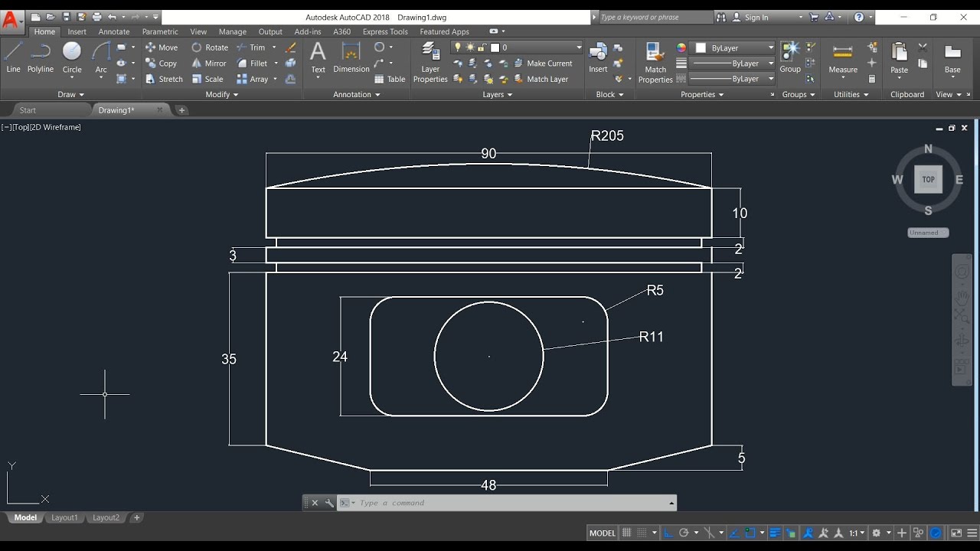Switch to the Insert ribbon tab
Screen dimensions: 980x551
coord(77,31)
